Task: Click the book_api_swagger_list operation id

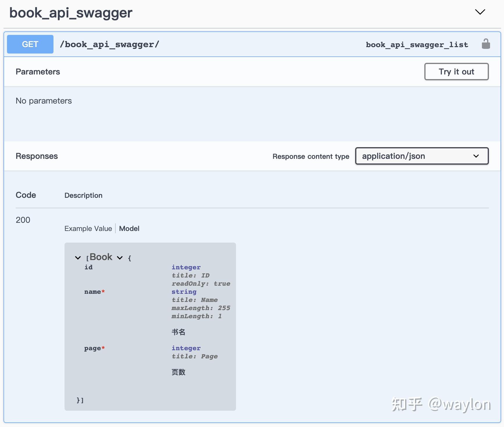Action: (x=417, y=45)
